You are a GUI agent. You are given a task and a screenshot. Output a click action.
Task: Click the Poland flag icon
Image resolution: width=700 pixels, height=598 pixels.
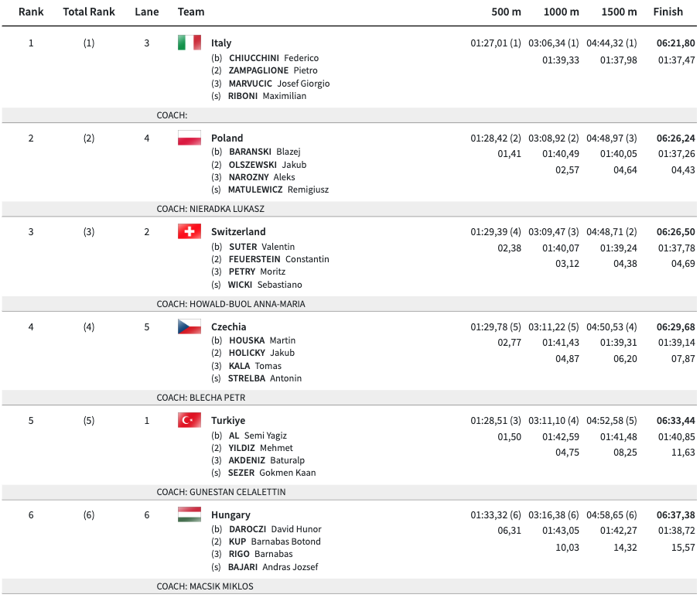[x=189, y=138]
